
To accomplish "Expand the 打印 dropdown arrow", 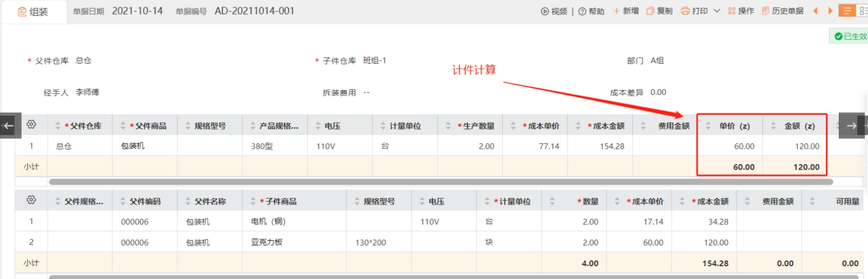I will point(717,11).
